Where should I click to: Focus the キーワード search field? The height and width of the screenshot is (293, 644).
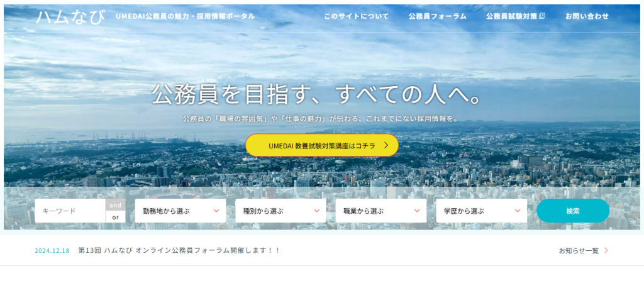(70, 211)
